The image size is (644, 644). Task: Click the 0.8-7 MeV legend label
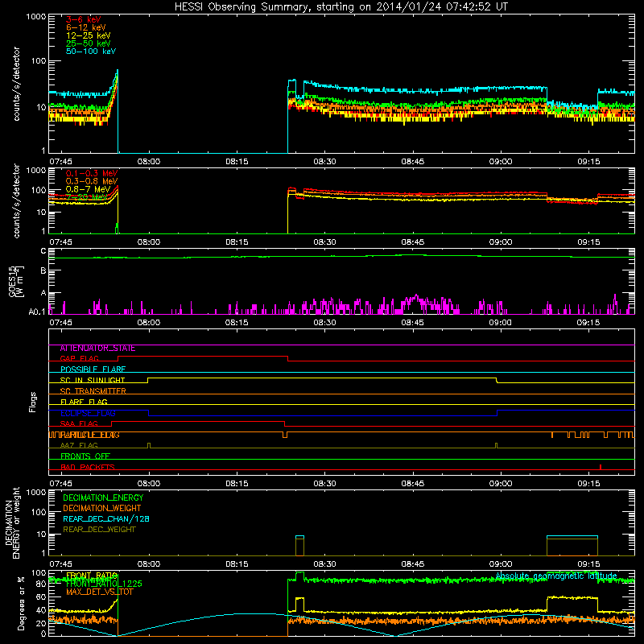coord(89,189)
